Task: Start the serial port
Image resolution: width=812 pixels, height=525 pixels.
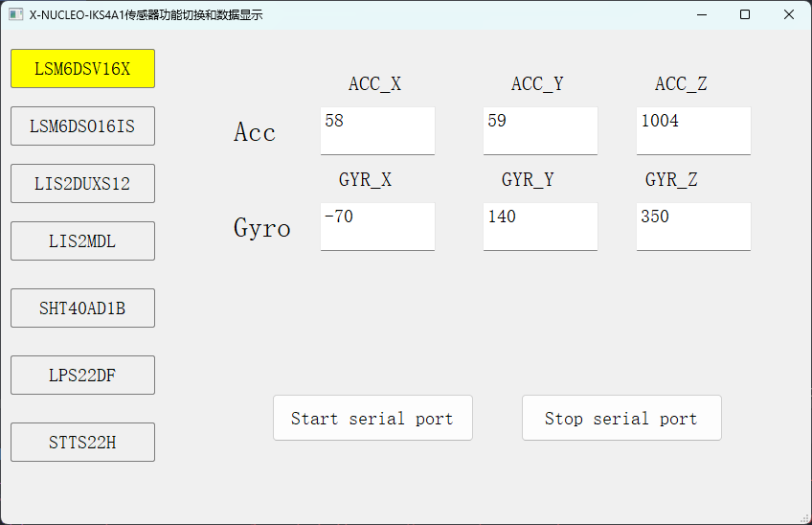Action: click(x=372, y=418)
